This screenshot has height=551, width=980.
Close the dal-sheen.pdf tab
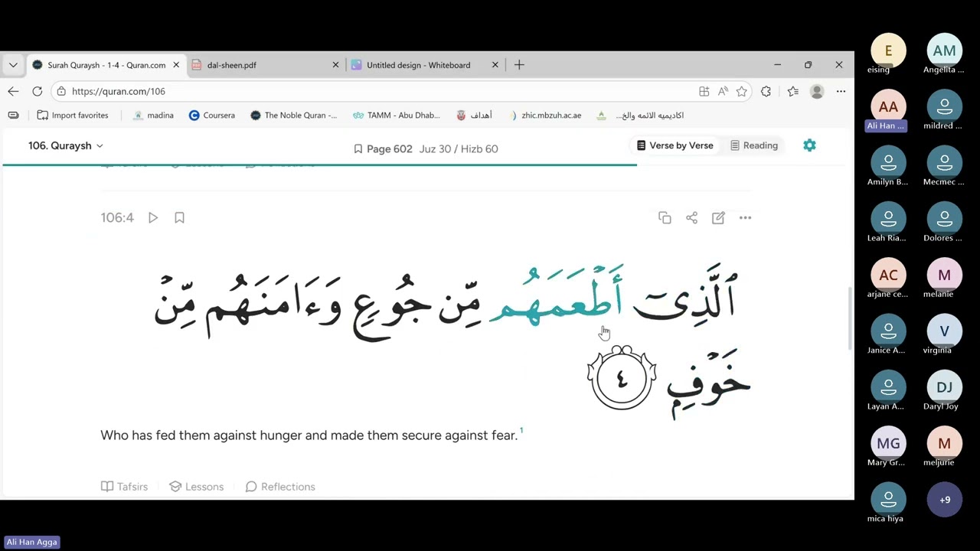pos(335,65)
